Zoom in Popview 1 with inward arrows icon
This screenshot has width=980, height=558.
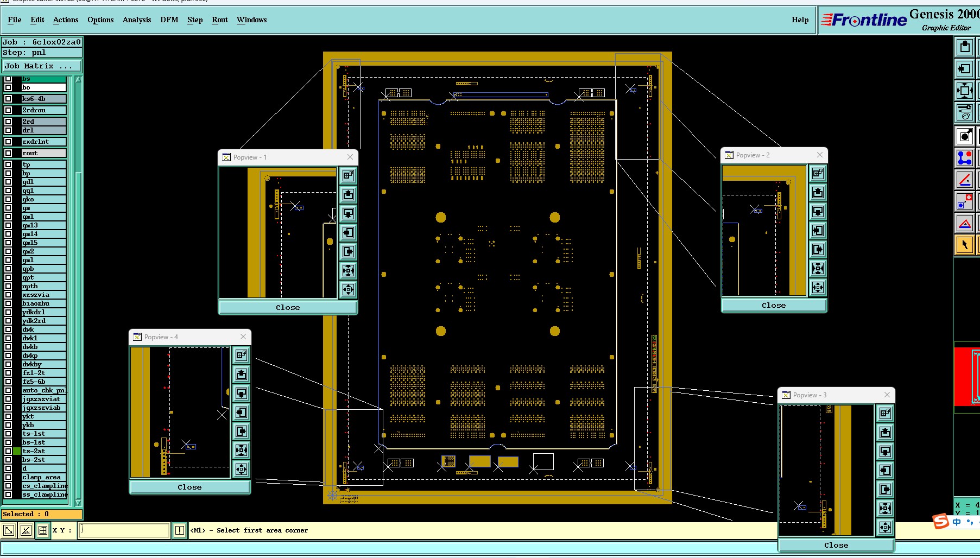pyautogui.click(x=349, y=270)
